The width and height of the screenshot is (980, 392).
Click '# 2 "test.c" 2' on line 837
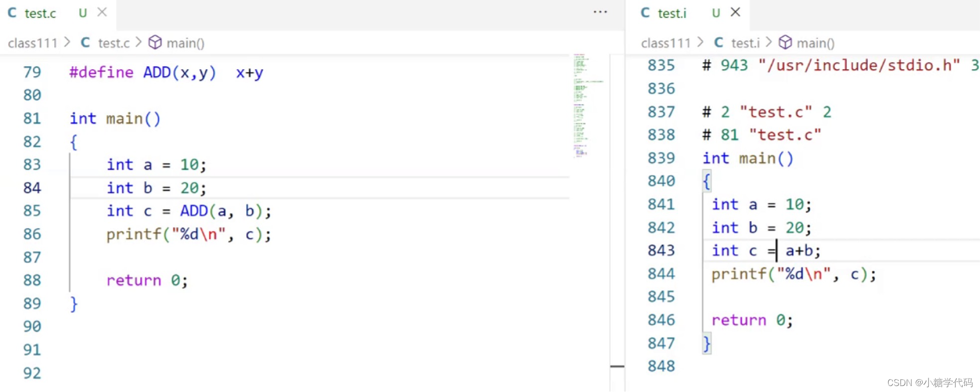point(767,112)
